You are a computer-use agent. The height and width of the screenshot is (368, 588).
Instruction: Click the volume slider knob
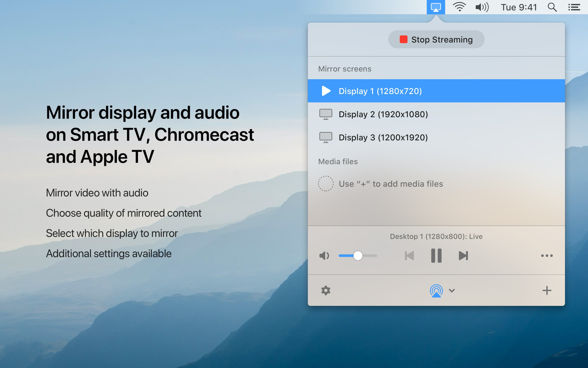click(x=358, y=256)
